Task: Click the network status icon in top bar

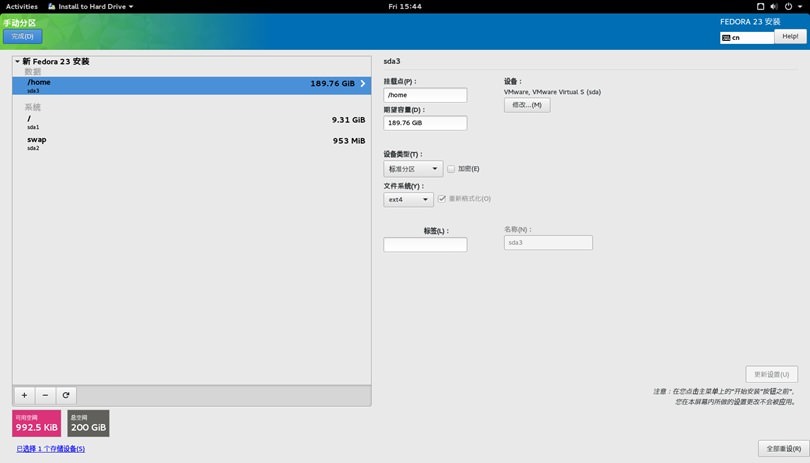Action: click(761, 6)
